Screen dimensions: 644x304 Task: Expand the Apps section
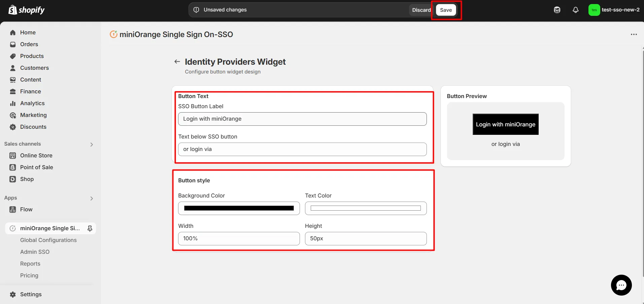(x=92, y=198)
